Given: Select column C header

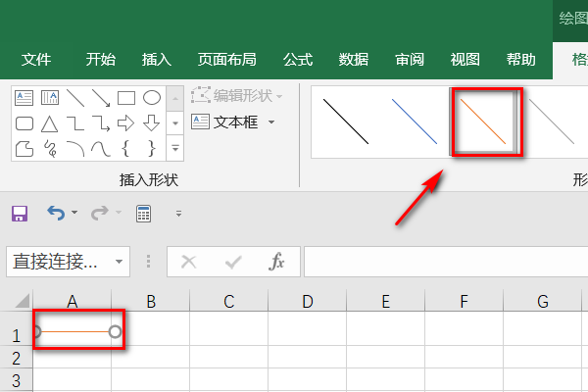Looking at the screenshot, I should point(229,301).
